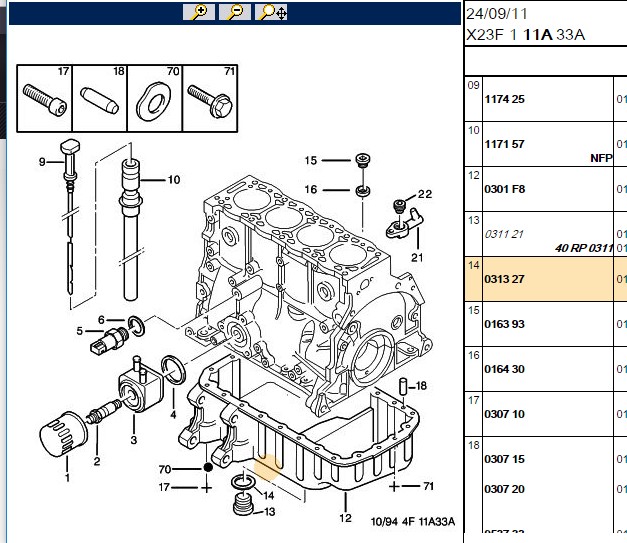Click callout number 15 in the diagram

pyautogui.click(x=310, y=160)
